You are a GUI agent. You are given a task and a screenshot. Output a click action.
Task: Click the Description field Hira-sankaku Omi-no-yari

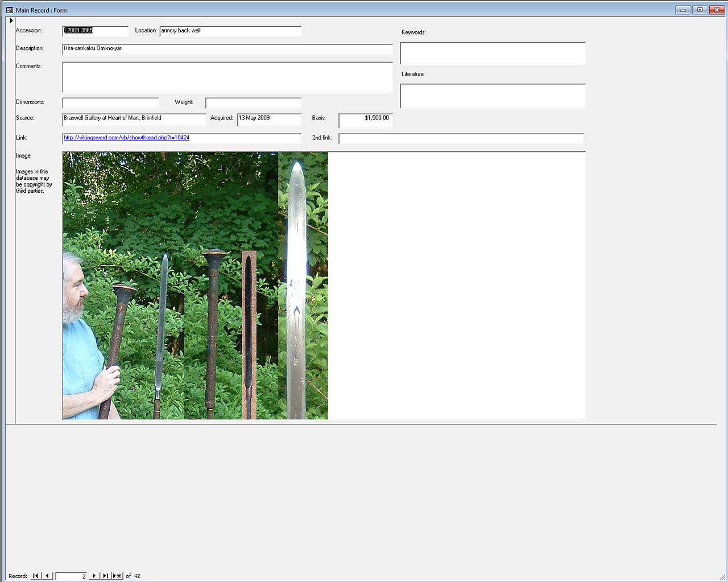[227, 49]
